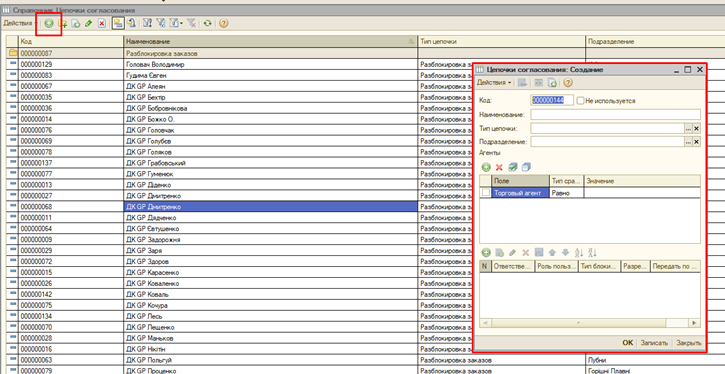Image resolution: width=725 pixels, height=374 pixels.
Task: Check all rows in the Агенты table
Action: [512, 167]
